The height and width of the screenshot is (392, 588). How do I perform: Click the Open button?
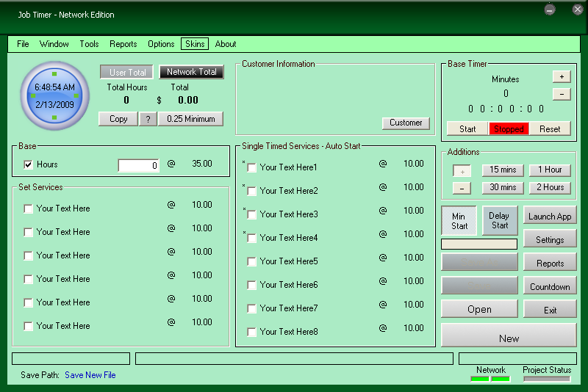[x=479, y=309]
